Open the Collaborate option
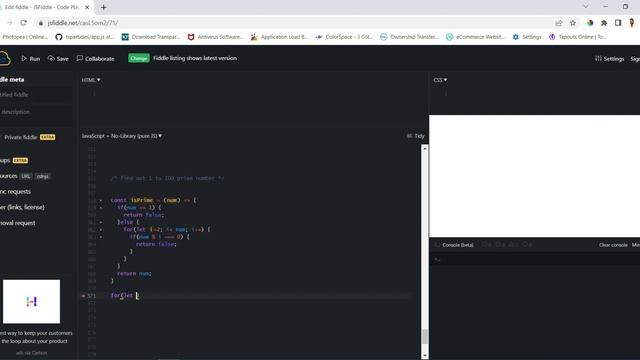 [96, 59]
